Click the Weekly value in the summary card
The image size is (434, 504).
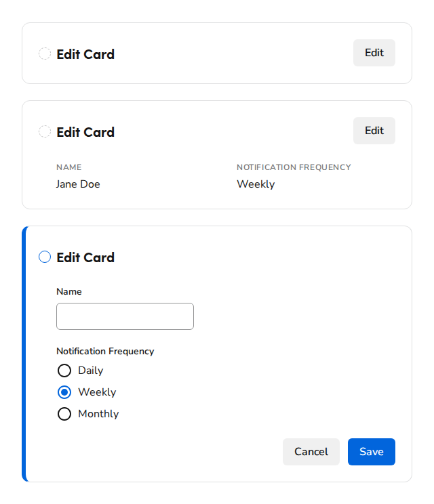(x=256, y=184)
